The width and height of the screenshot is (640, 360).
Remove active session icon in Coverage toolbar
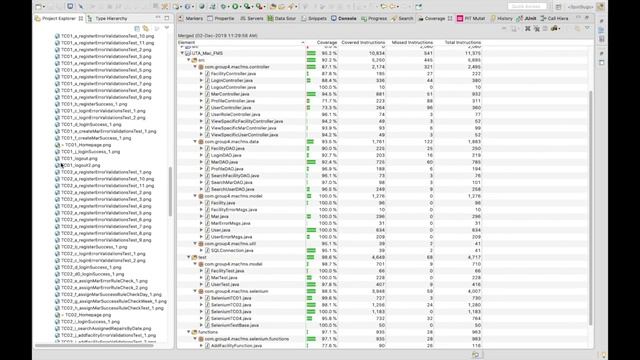(528, 29)
